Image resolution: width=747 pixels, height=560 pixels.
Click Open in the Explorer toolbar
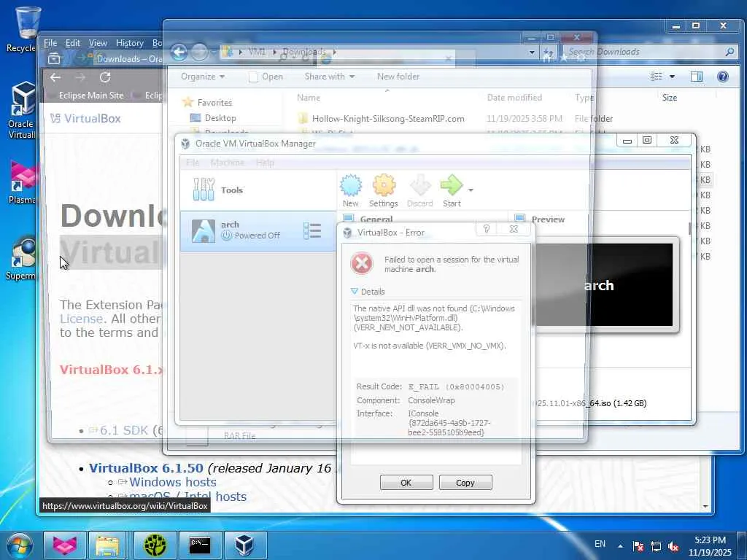coord(266,77)
